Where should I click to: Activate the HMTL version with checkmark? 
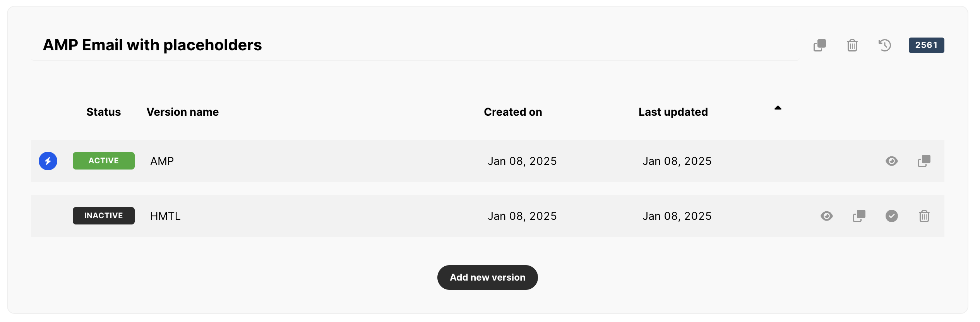point(891,216)
